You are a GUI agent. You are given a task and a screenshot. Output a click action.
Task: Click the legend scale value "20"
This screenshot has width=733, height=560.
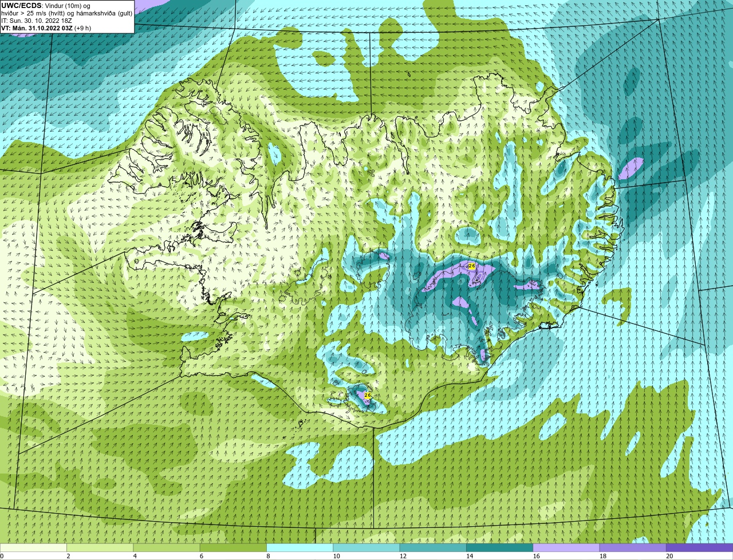[669, 556]
